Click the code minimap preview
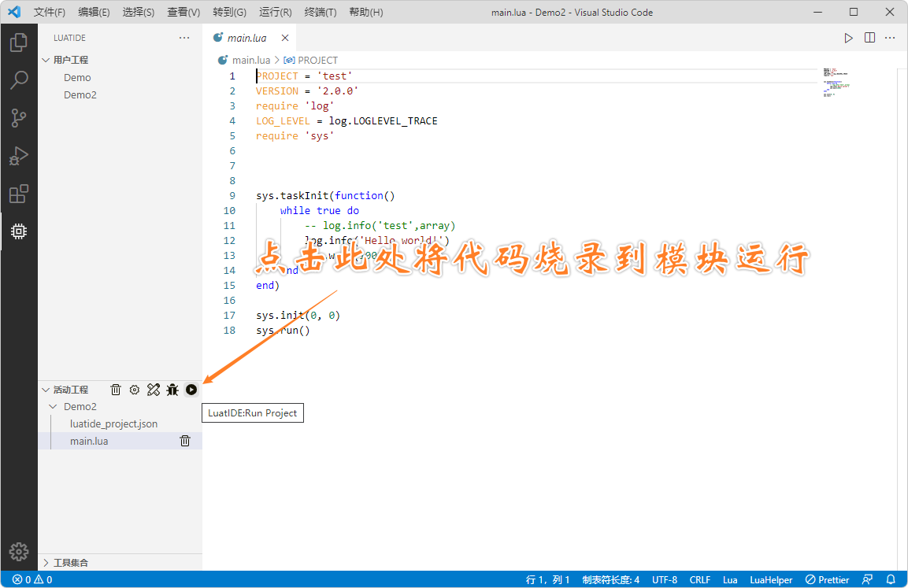 point(836,83)
